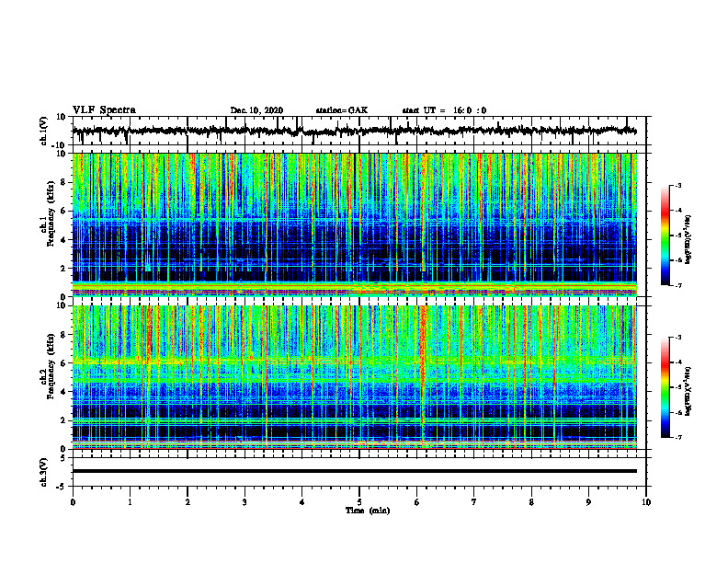Screen dimensions: 728x563
Task: Click the 'ch.1(V)' waveform axis label
Action: click(44, 131)
